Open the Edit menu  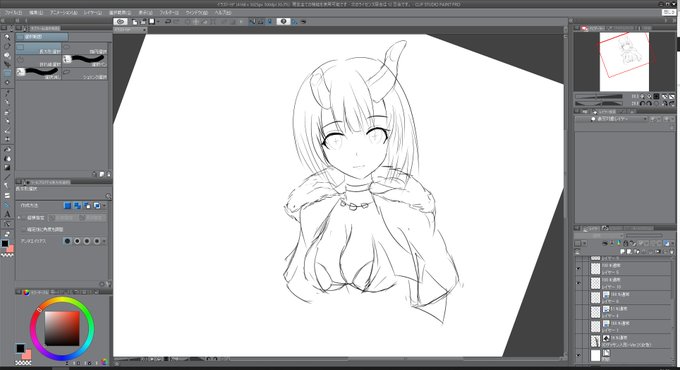click(x=36, y=13)
